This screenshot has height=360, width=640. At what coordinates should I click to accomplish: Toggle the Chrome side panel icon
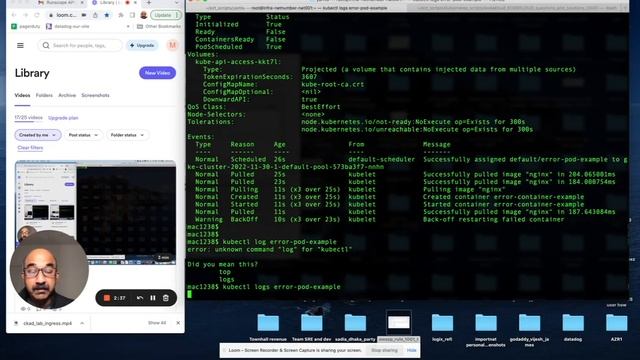132,15
